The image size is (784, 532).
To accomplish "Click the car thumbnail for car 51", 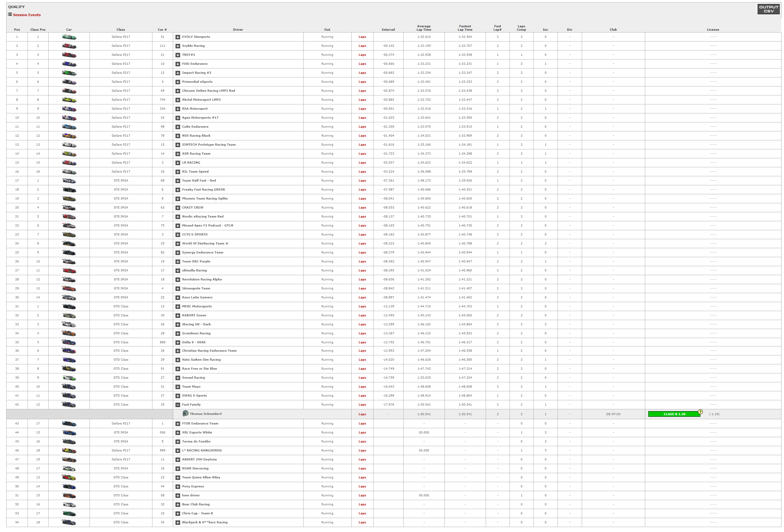I will pyautogui.click(x=69, y=37).
